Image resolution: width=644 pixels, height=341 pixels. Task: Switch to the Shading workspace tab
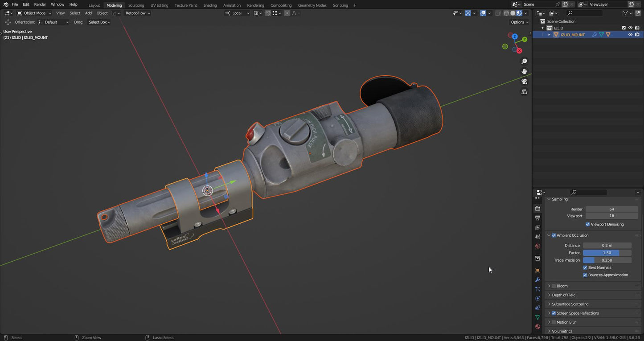pos(210,5)
